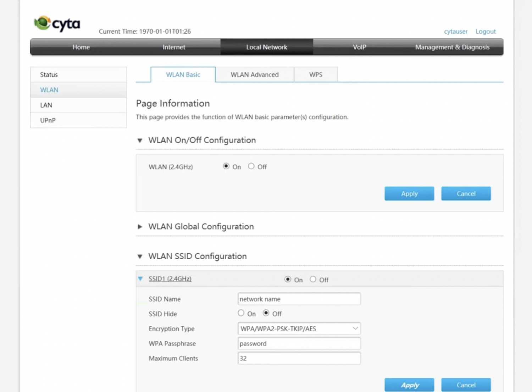Screen dimensions: 532x392
Task: Expand the WLAN Global Configuration section
Action: pyautogui.click(x=140, y=227)
